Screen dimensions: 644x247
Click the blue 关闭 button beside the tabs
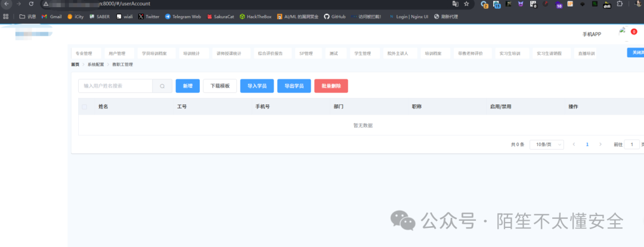636,53
